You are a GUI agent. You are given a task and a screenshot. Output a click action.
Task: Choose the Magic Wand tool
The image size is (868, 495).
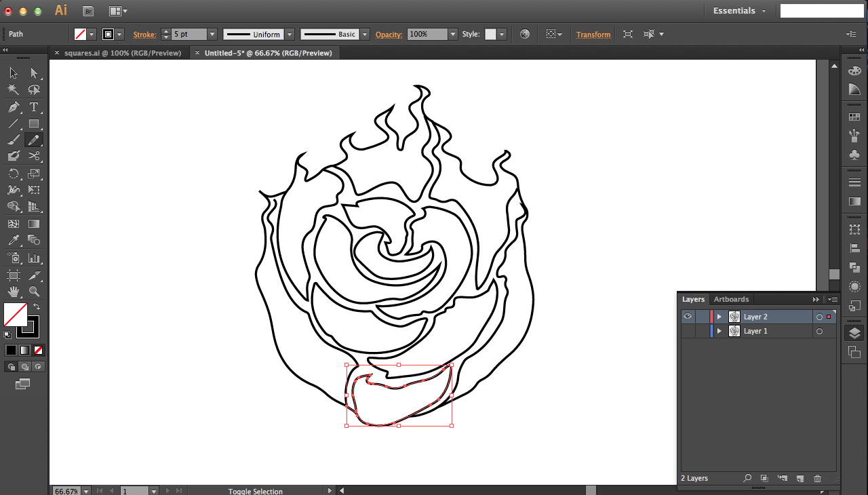click(14, 90)
